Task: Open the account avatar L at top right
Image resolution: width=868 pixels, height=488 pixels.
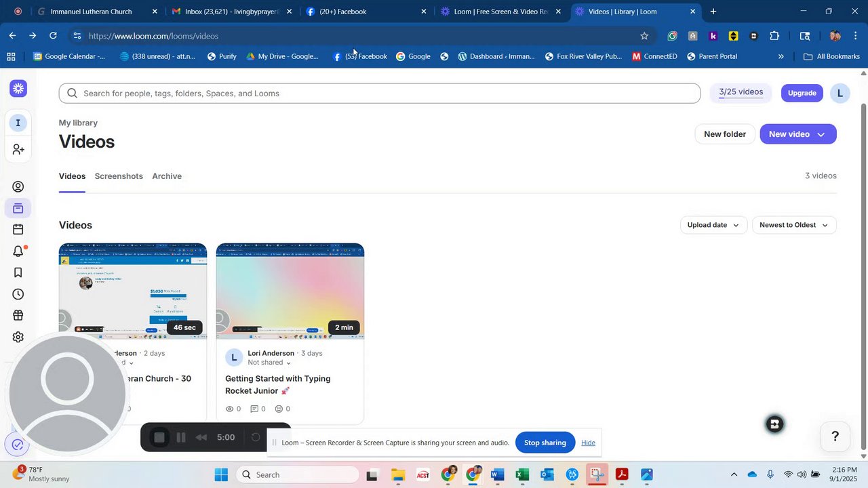Action: [840, 94]
